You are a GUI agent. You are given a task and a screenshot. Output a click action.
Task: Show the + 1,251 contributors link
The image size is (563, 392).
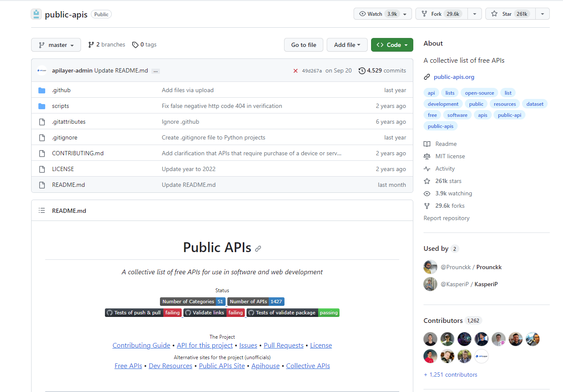tap(450, 375)
